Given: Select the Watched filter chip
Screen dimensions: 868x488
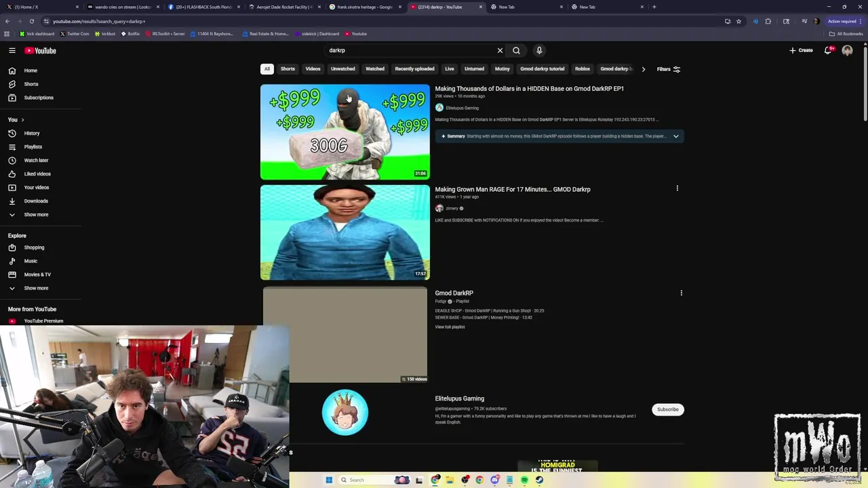Looking at the screenshot, I should (375, 69).
